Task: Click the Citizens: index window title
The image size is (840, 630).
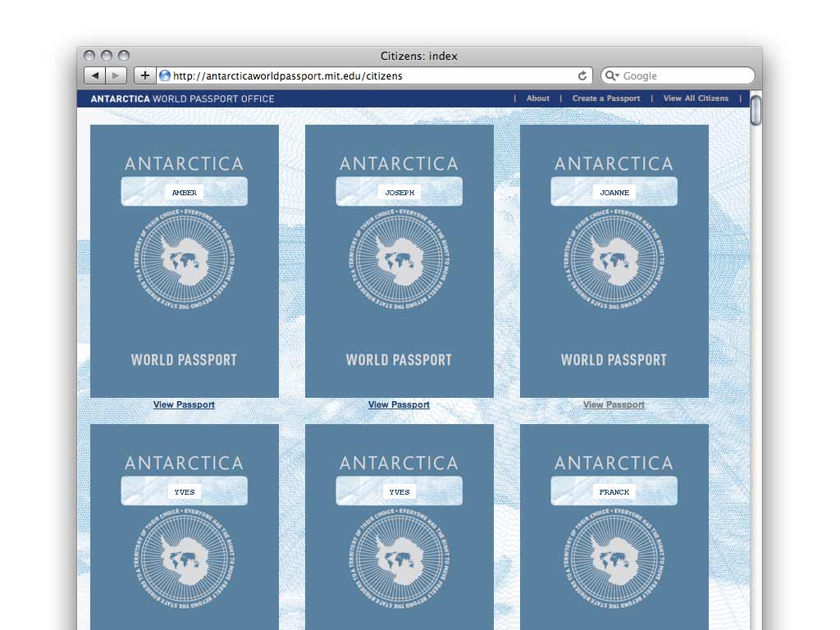Action: pos(419,56)
